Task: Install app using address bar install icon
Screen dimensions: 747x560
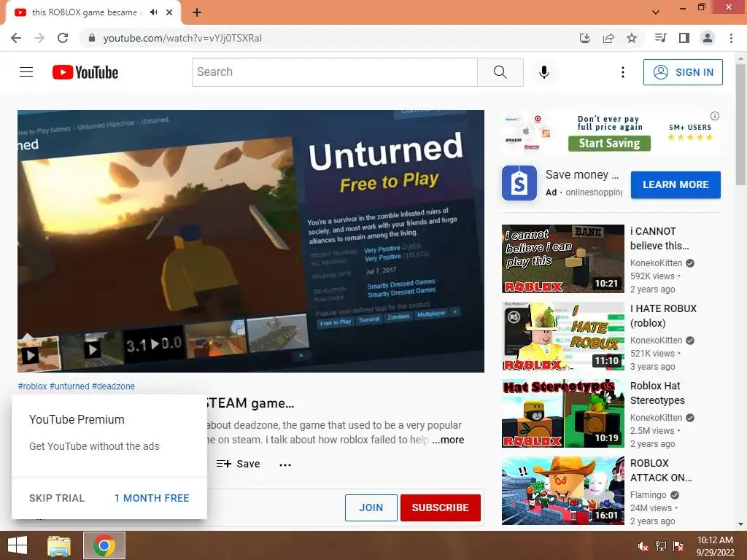Action: 584,38
